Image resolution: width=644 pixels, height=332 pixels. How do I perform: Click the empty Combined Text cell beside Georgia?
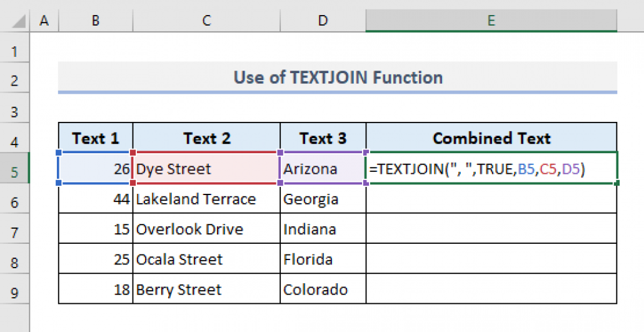pyautogui.click(x=491, y=198)
